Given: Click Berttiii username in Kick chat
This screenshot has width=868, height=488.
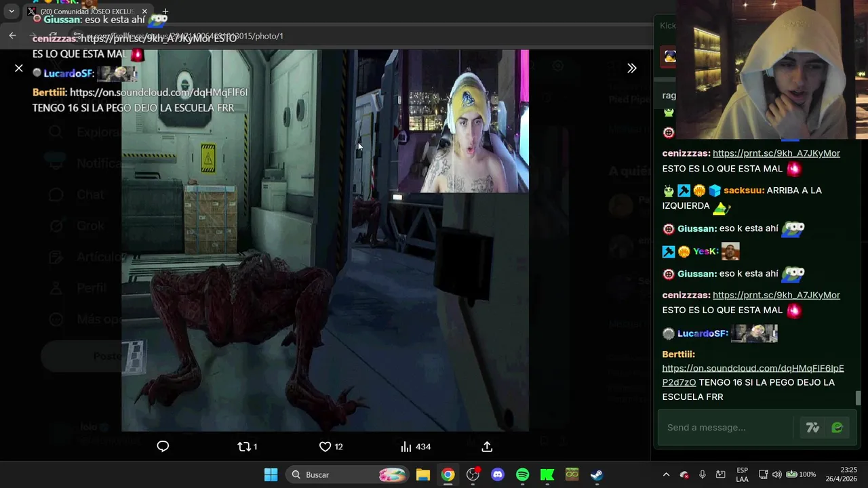Looking at the screenshot, I should (678, 354).
